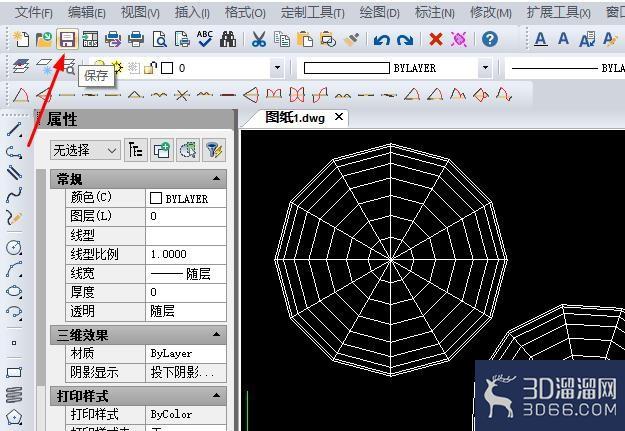Click the white color swatch in 颜色(C) row
This screenshot has height=431, width=625.
(x=155, y=198)
